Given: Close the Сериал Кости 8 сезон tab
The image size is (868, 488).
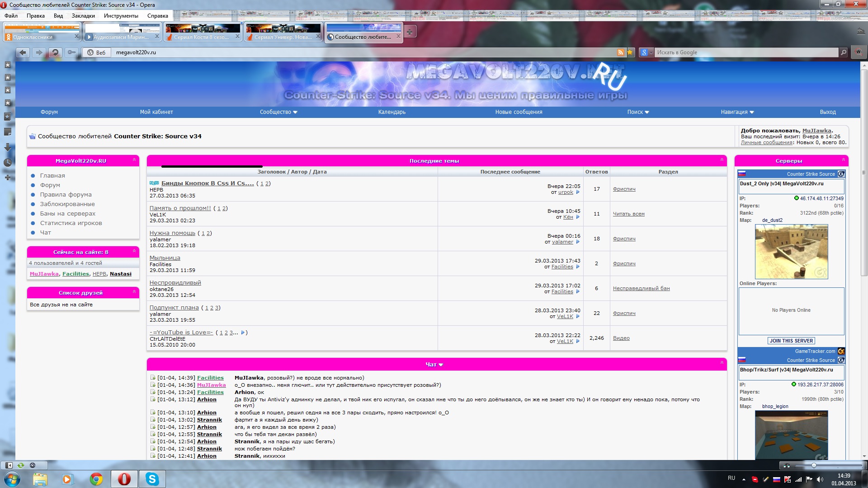Looking at the screenshot, I should tap(237, 37).
